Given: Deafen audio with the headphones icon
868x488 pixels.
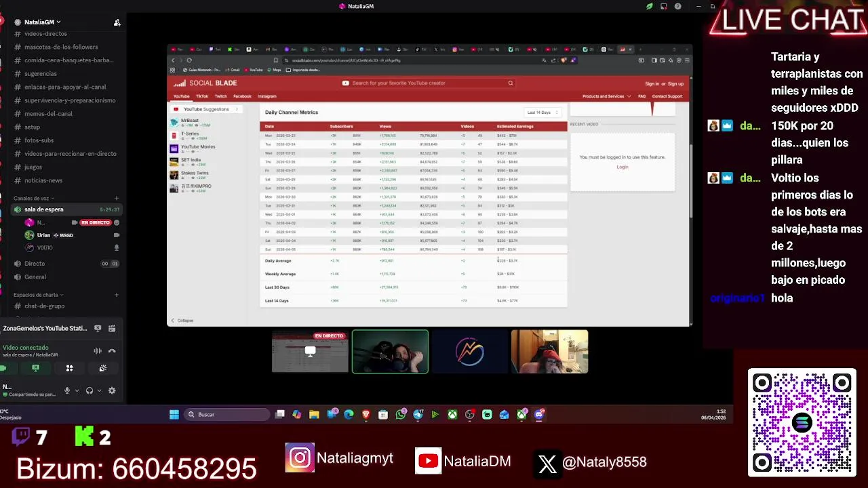Looking at the screenshot, I should point(89,390).
